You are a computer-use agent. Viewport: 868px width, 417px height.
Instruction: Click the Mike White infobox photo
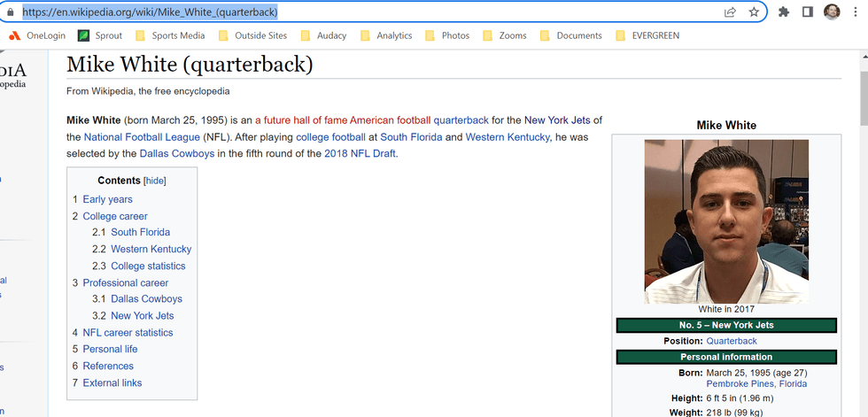point(726,221)
